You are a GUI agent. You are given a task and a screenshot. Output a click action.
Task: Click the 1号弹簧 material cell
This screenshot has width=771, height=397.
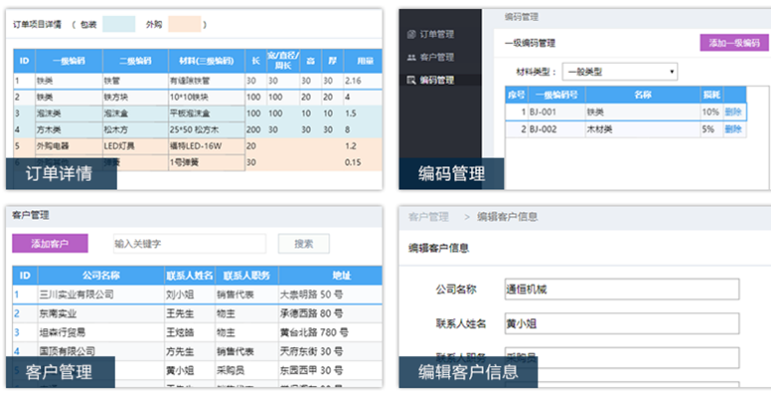pyautogui.click(x=207, y=162)
